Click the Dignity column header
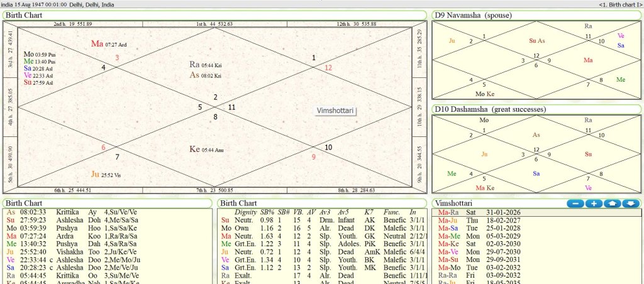 pos(245,212)
